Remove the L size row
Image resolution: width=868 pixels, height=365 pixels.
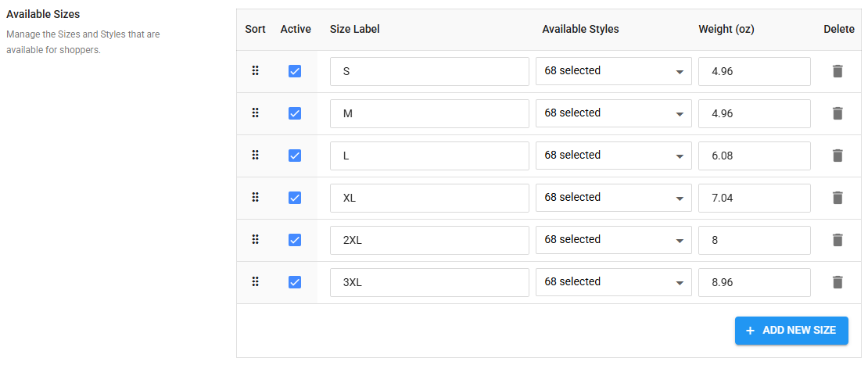838,156
